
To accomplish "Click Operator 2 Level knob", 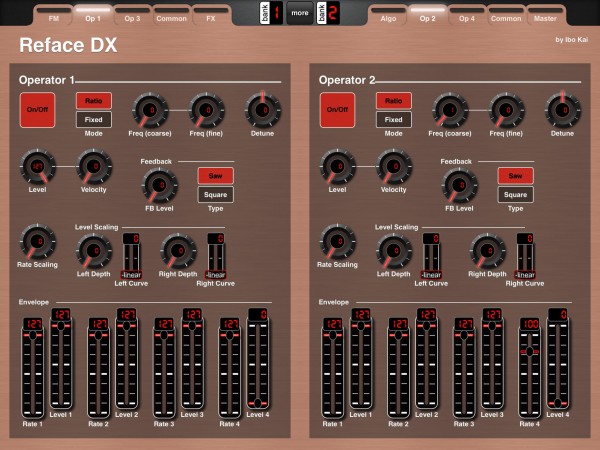I will point(338,166).
